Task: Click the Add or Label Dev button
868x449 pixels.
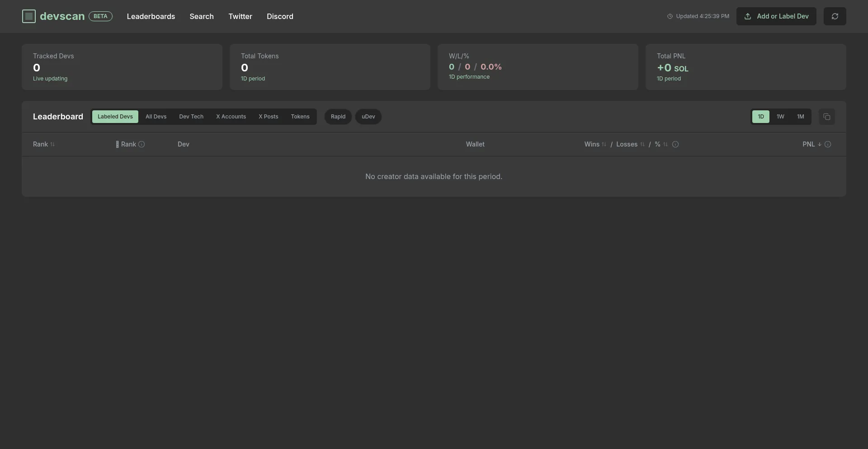Action: [x=776, y=16]
